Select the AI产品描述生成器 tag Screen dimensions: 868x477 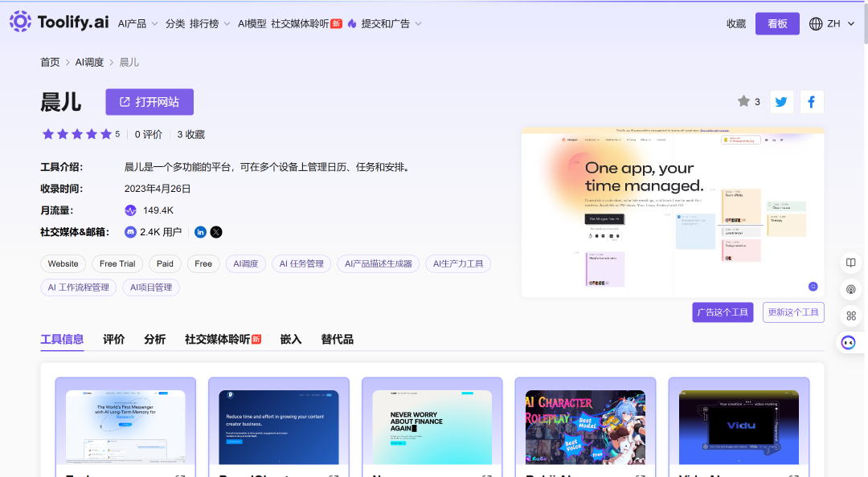[x=378, y=264]
